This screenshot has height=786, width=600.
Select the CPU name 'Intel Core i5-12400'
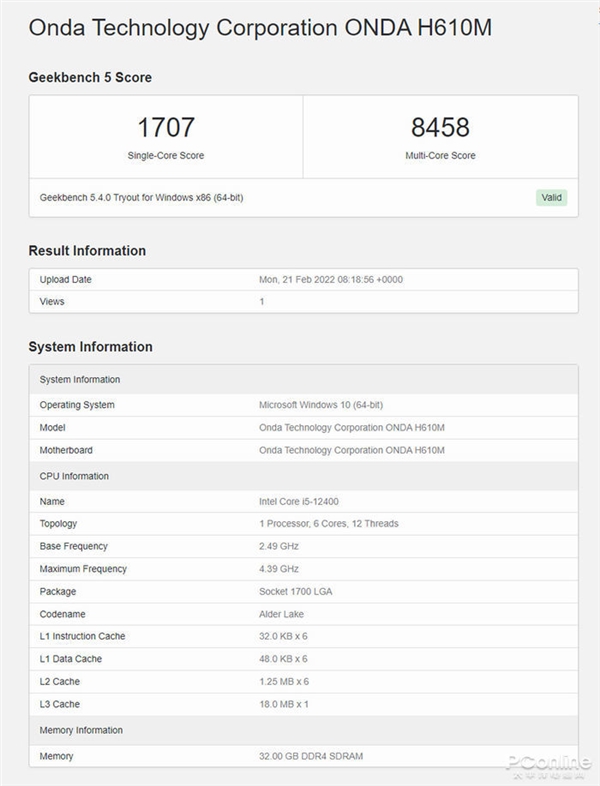point(299,501)
